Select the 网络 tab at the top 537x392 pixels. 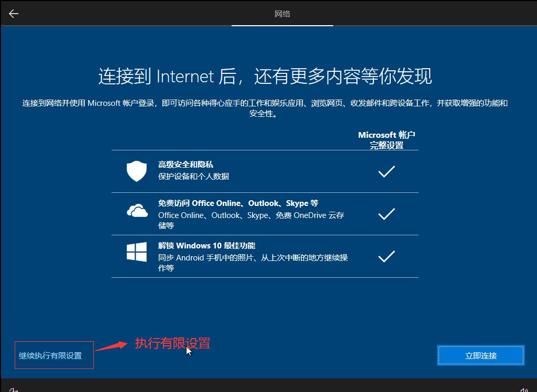click(x=282, y=14)
